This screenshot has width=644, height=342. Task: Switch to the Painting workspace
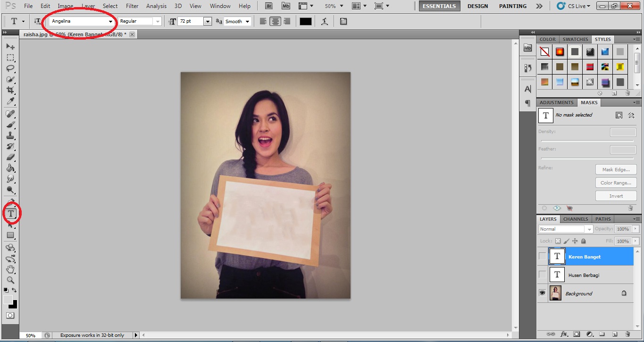[x=513, y=6]
